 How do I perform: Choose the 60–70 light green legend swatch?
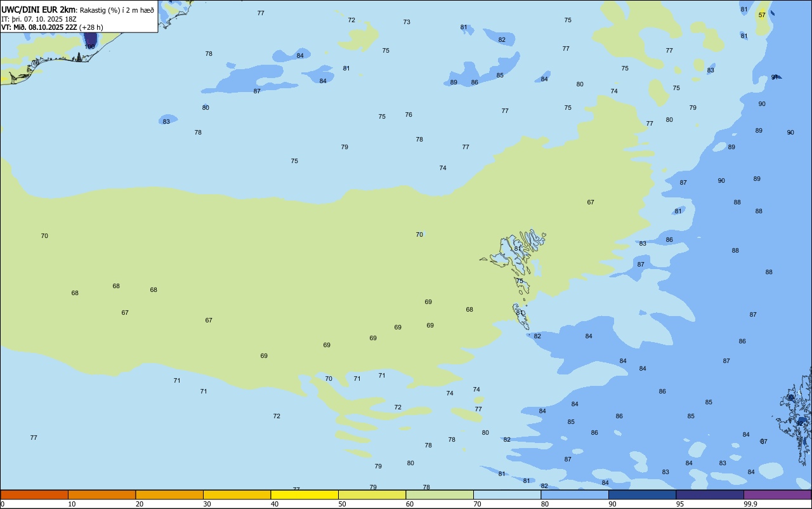click(x=440, y=494)
